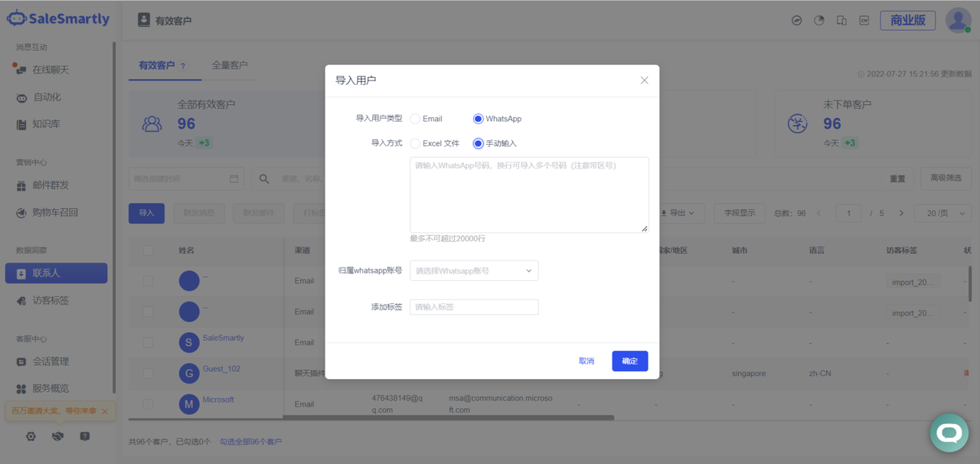This screenshot has height=464, width=980.
Task: Click the pie chart icon in top header
Action: tap(819, 21)
